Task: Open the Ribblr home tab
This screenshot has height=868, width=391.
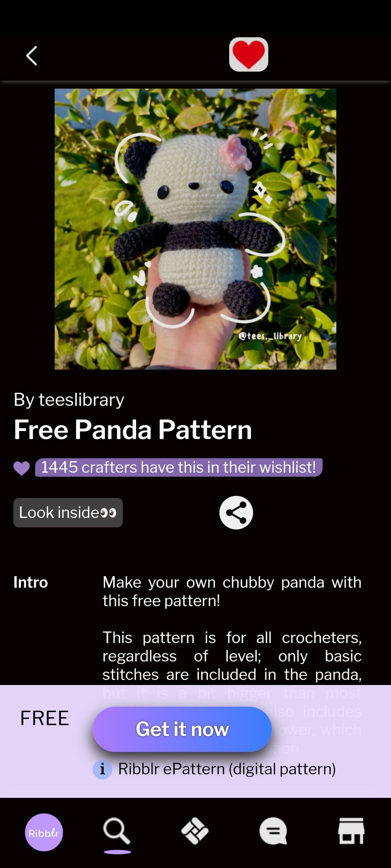Action: click(44, 832)
